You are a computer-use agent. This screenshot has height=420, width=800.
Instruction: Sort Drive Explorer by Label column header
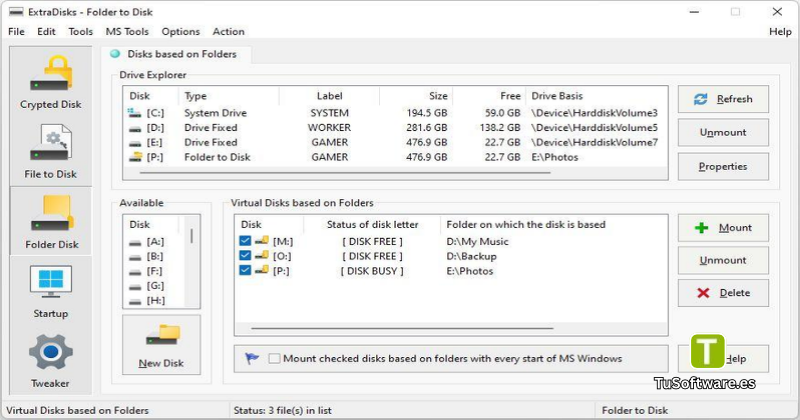(329, 96)
